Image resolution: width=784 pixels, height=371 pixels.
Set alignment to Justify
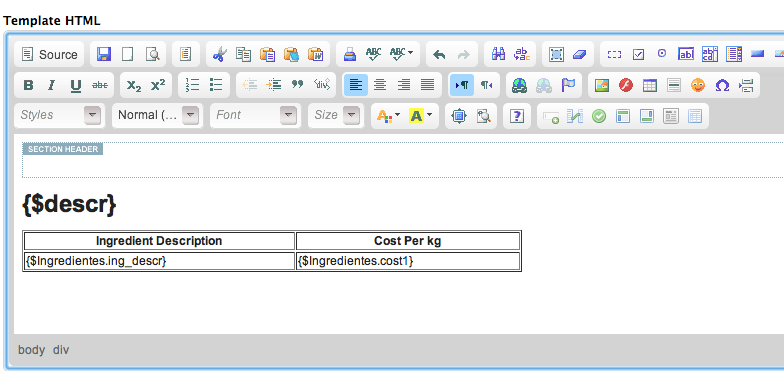click(x=428, y=85)
